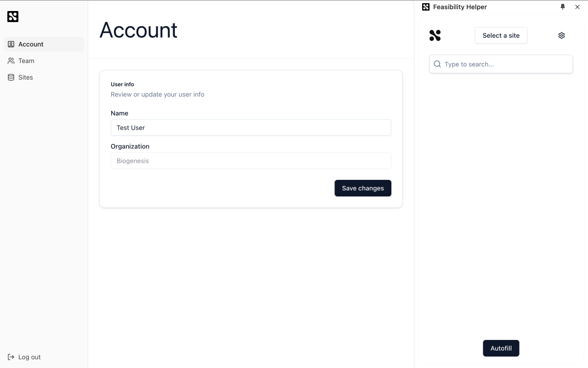
Task: Click the helper panel's four-dot logo
Action: [x=435, y=35]
